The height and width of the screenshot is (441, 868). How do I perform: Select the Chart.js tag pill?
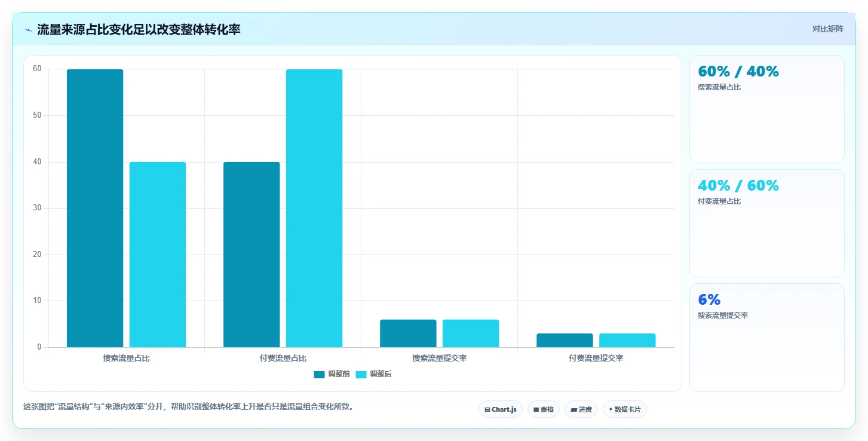pos(501,409)
